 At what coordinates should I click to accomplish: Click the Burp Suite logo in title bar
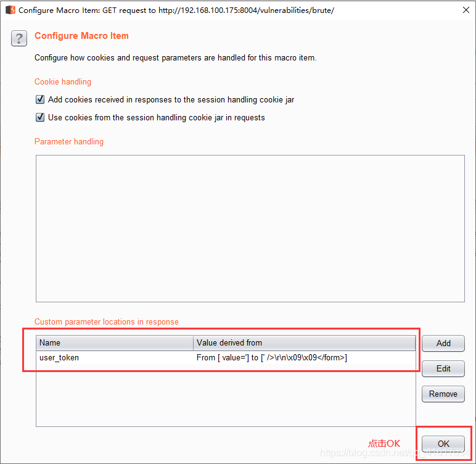click(x=10, y=10)
